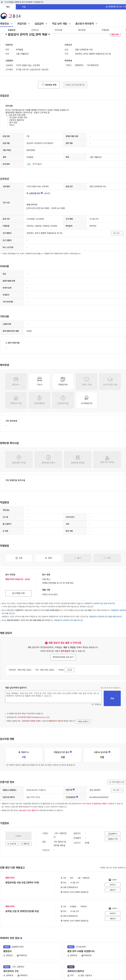This screenshot has height=980, width=126.
Task: Click the company 홈페이지 button
Action: [x=113, y=834]
